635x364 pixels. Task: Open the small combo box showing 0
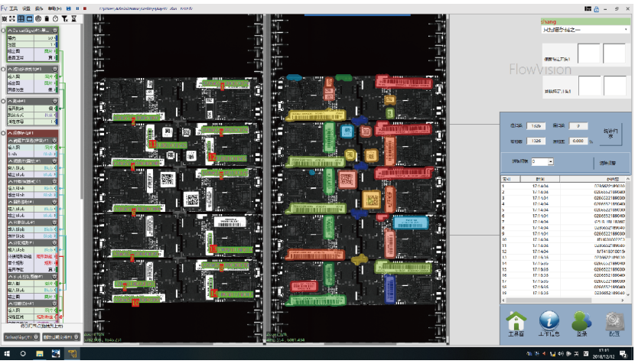[542, 161]
